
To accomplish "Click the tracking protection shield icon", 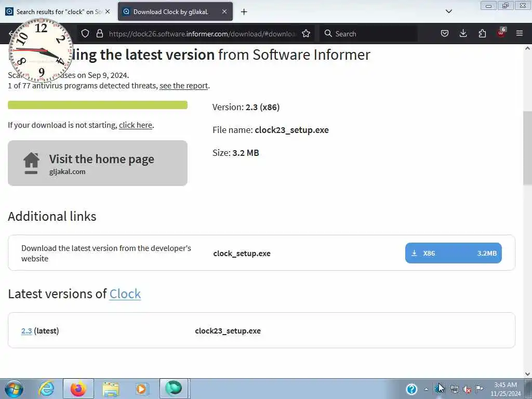I will coord(85,34).
